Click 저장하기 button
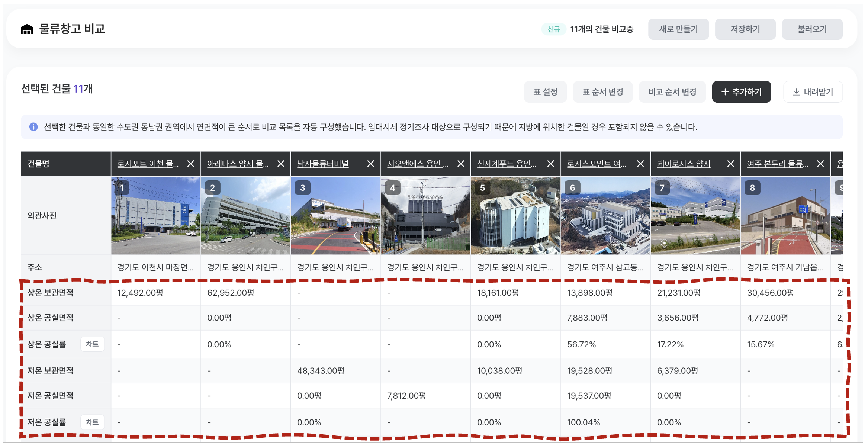This screenshot has width=868, height=447. click(745, 29)
